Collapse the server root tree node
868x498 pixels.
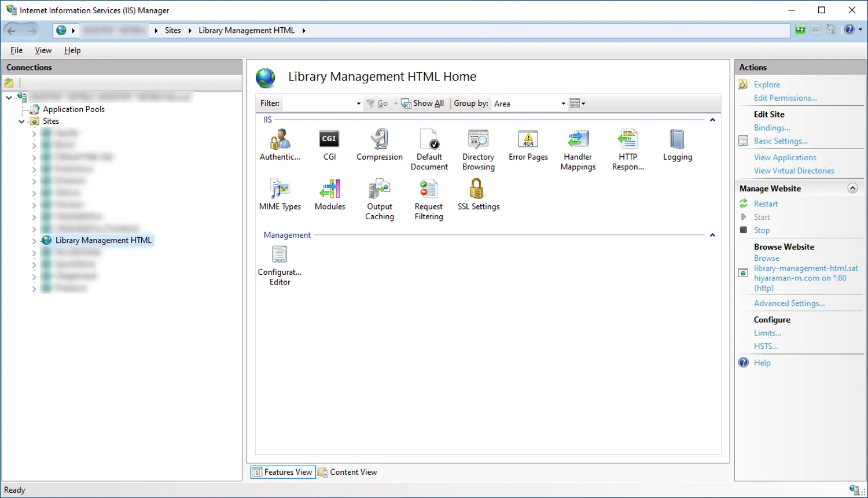(9, 97)
